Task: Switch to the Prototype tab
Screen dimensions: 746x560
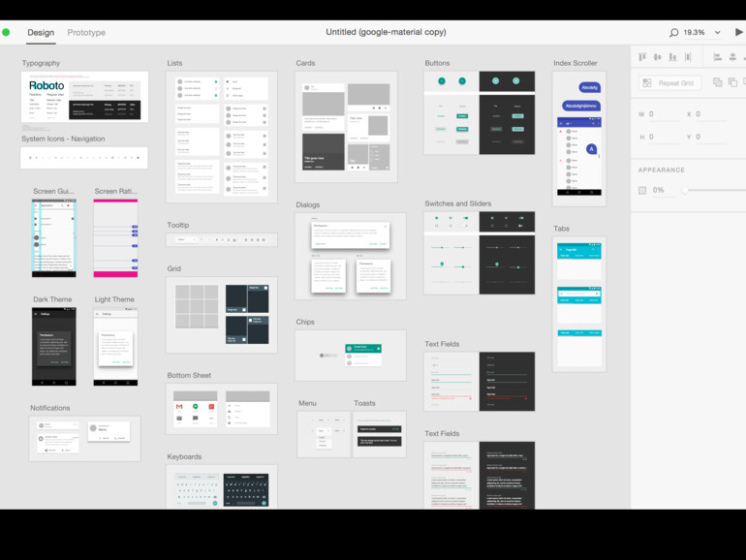Action: pos(86,32)
